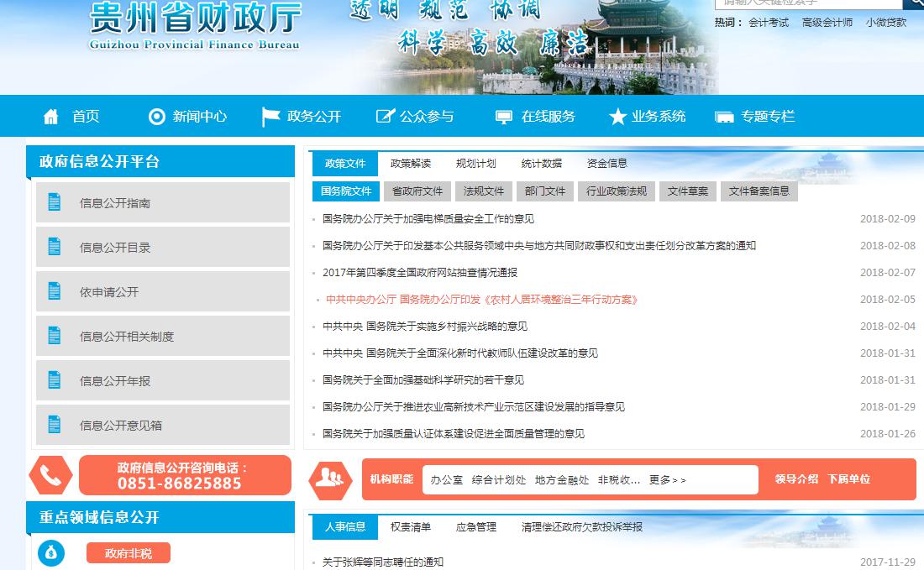Click the flag icon beside 政务公开

270,117
